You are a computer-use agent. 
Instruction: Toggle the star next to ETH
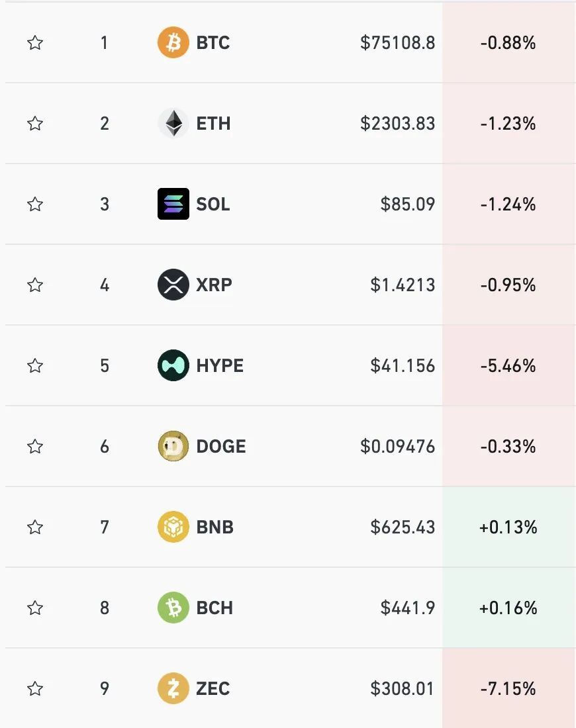[x=35, y=124]
